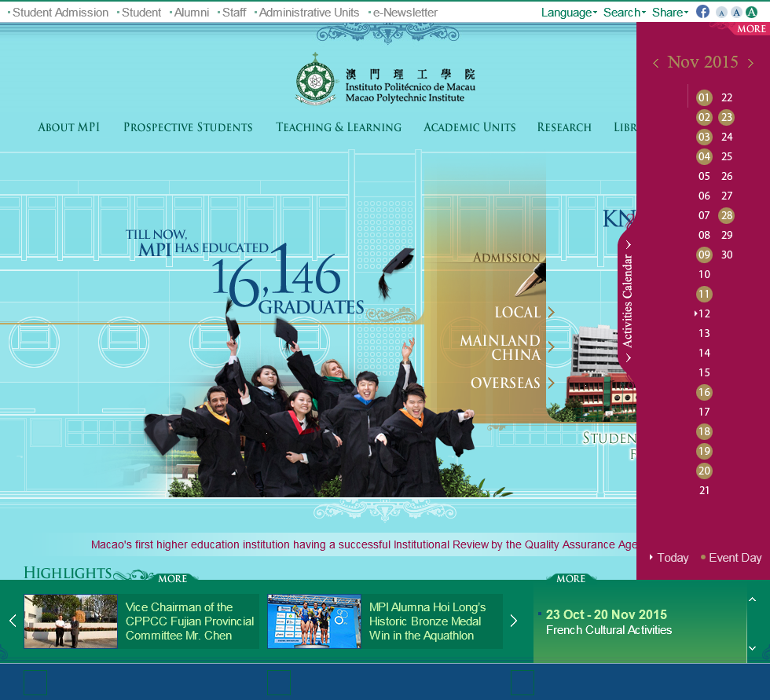Image resolution: width=770 pixels, height=700 pixels.
Task: Click MORE at top of calendar panel
Action: click(751, 28)
